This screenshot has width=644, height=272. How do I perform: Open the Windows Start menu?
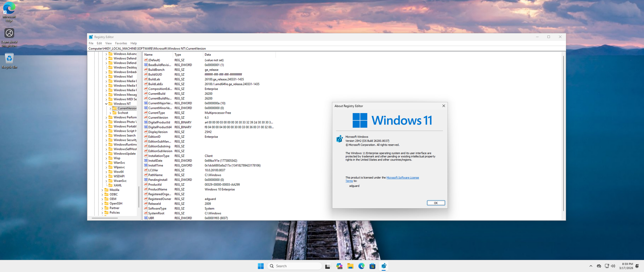click(261, 266)
